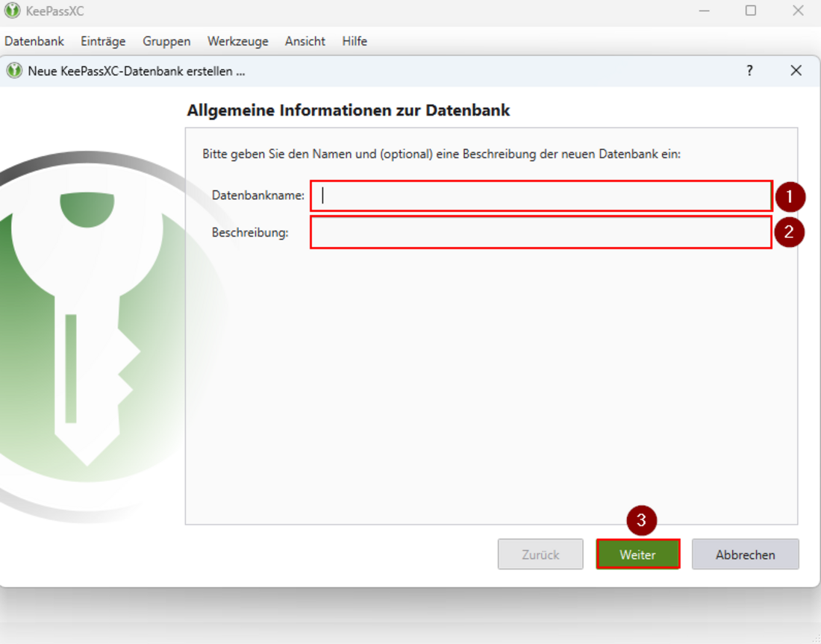
Task: Click the 'Beschreibung:' label
Action: [x=250, y=233]
